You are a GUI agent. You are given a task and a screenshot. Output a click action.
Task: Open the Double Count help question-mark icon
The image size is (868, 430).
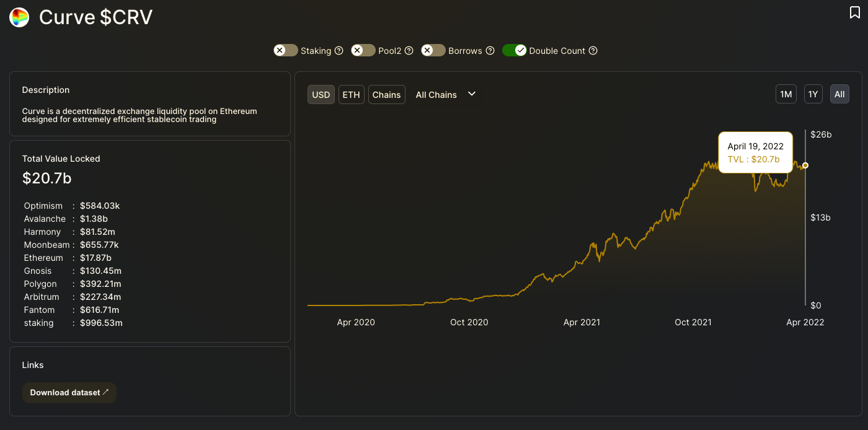(593, 51)
